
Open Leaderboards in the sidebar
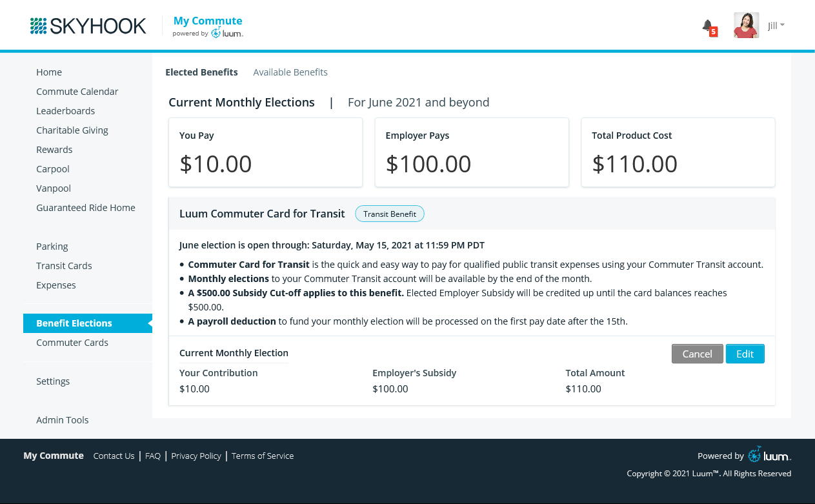point(66,111)
